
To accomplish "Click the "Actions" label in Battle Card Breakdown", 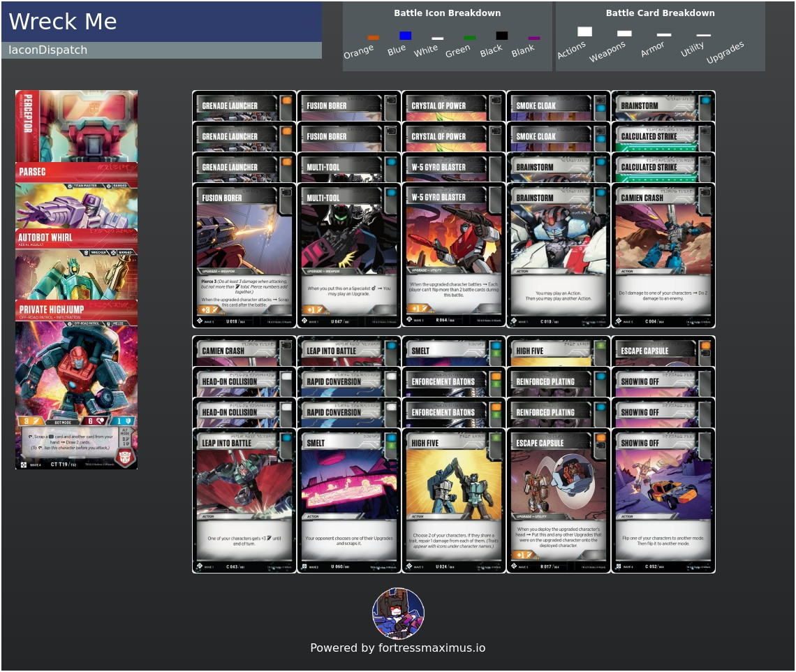I will pos(571,50).
